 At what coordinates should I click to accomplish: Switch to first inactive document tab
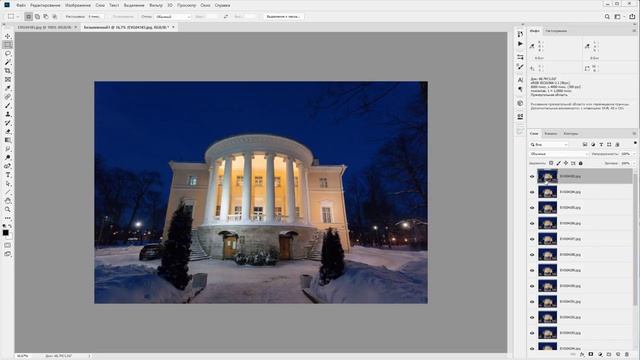[44, 27]
